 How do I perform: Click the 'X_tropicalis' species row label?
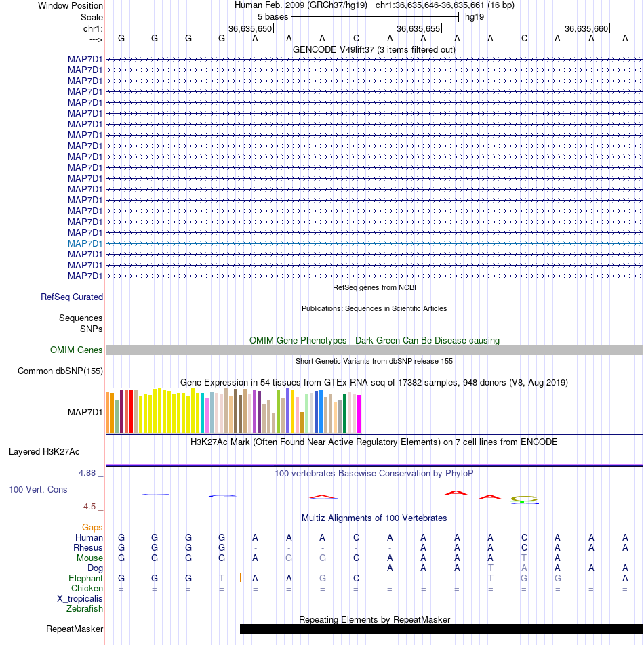coord(79,598)
